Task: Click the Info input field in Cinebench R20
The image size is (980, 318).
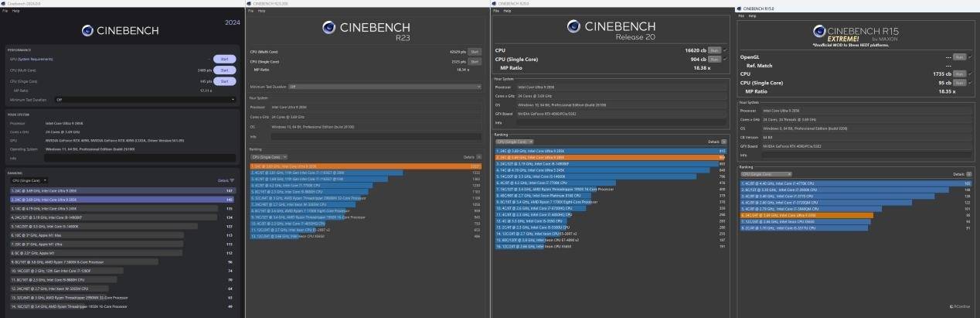Action: pos(620,122)
